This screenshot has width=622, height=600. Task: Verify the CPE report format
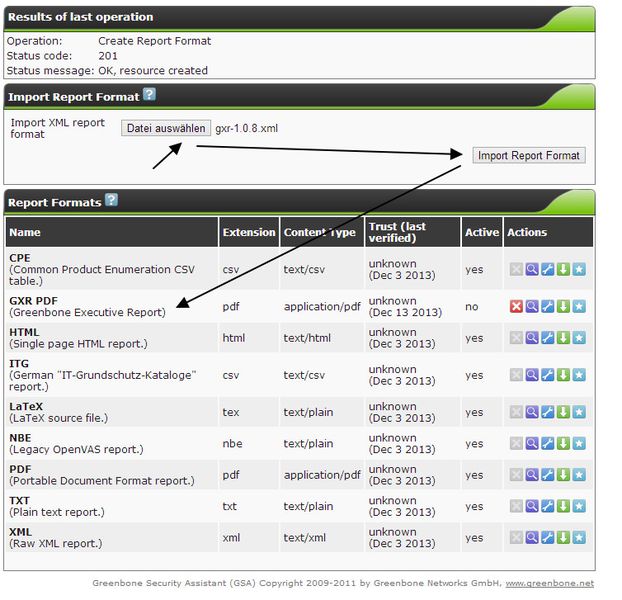579,269
